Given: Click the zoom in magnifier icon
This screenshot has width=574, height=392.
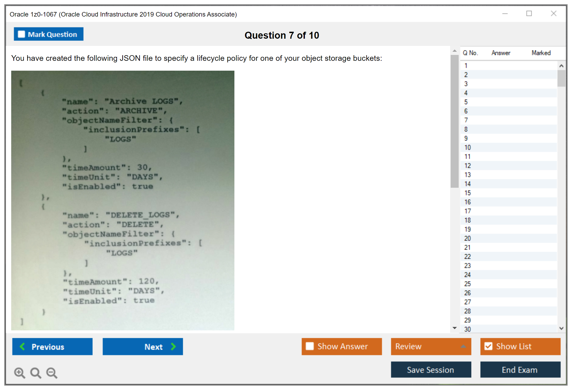Looking at the screenshot, I should [x=19, y=373].
